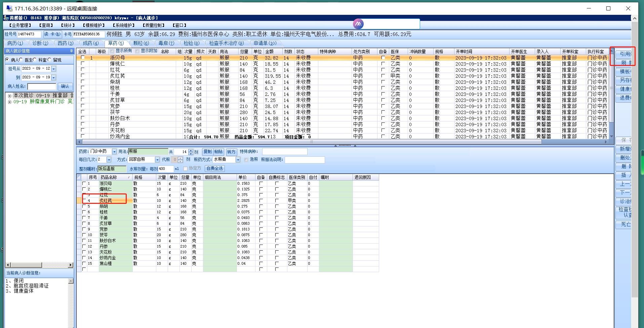Pin the 病人就诊信息 panel

(71, 51)
